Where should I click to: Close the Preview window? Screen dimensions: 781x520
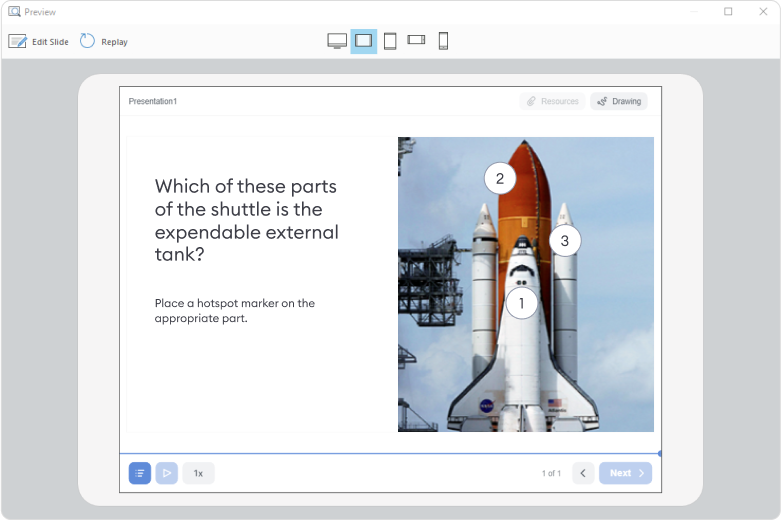[x=763, y=12]
